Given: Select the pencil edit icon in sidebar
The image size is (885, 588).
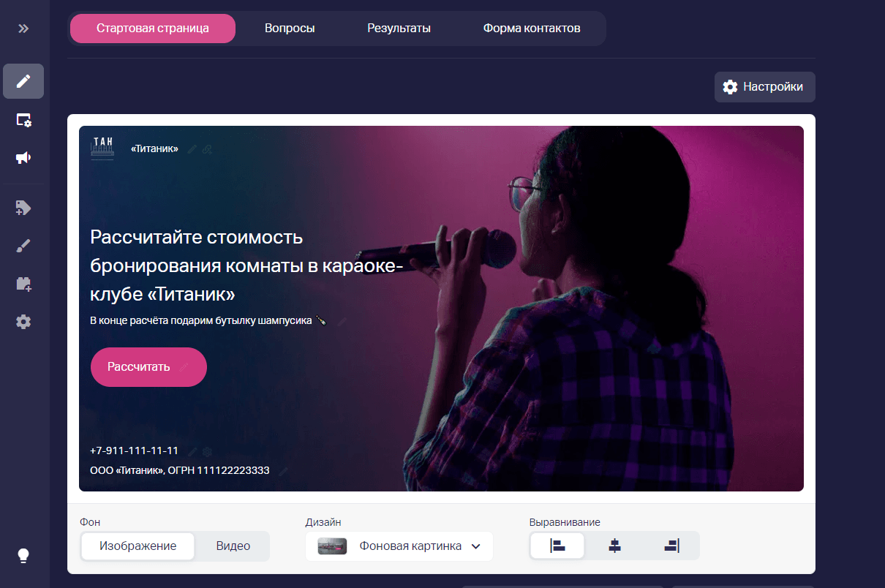Looking at the screenshot, I should (23, 81).
